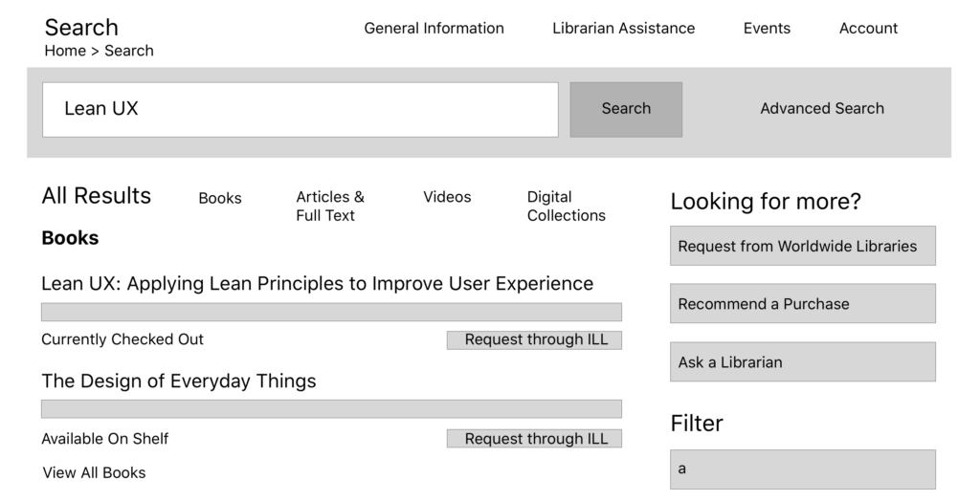980x501 pixels.
Task: Focus the Lean UX search field
Action: 300,109
